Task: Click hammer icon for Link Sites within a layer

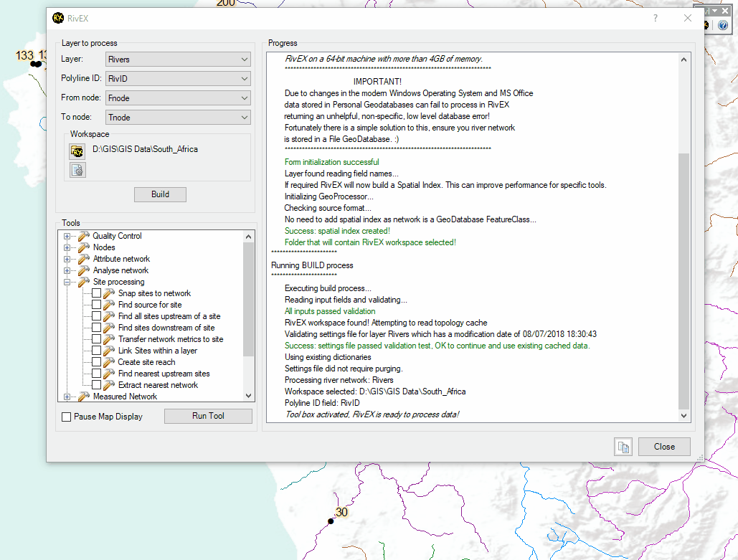Action: point(109,351)
